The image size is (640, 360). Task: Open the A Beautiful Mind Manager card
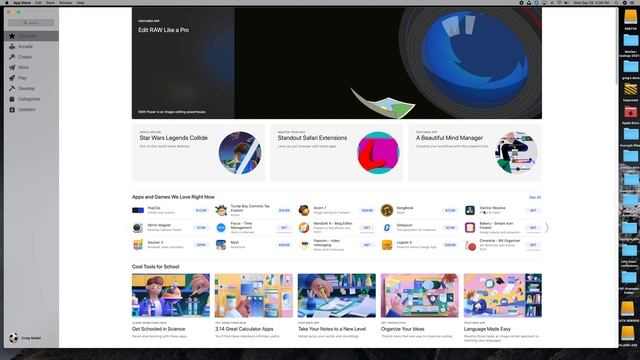475,153
